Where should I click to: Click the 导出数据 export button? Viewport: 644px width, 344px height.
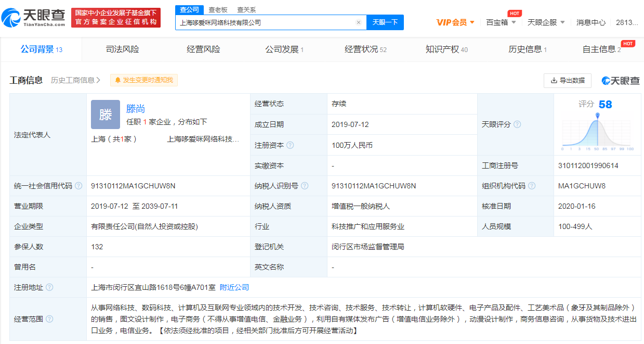[568, 80]
